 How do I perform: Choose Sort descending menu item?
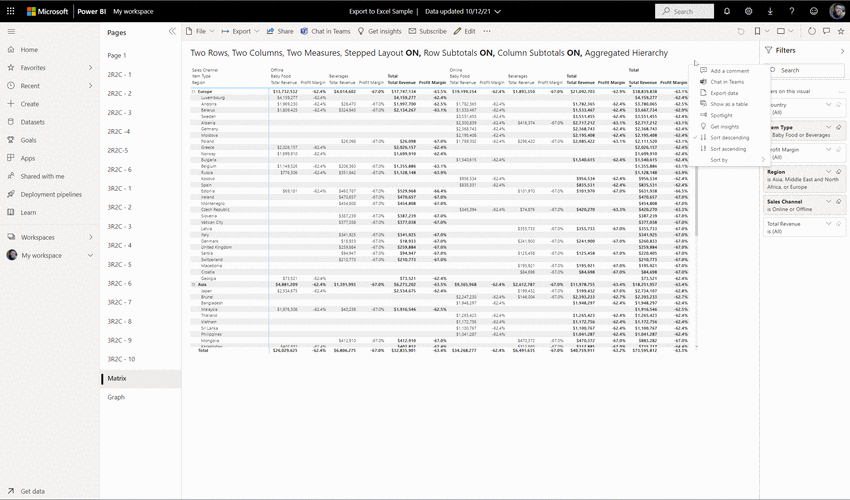729,137
